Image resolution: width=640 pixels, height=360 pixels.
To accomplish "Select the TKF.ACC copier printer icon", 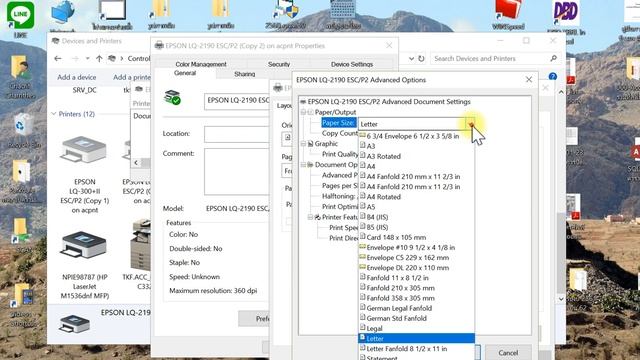I will 141,245.
